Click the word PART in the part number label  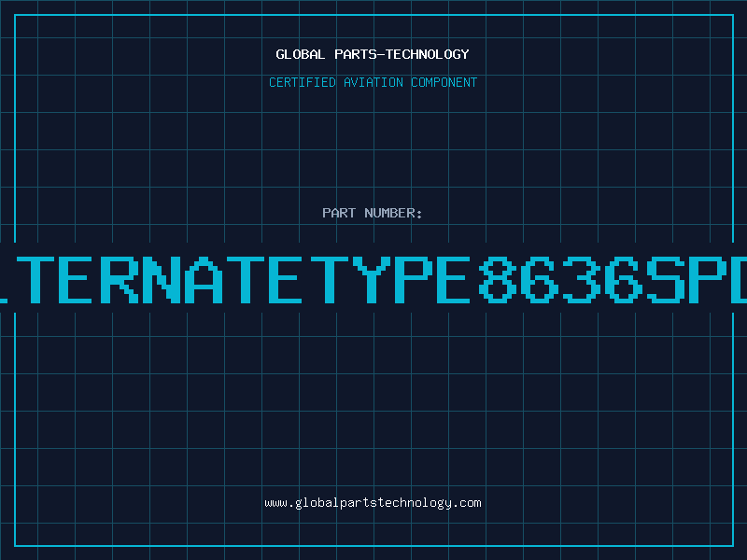[x=339, y=213]
